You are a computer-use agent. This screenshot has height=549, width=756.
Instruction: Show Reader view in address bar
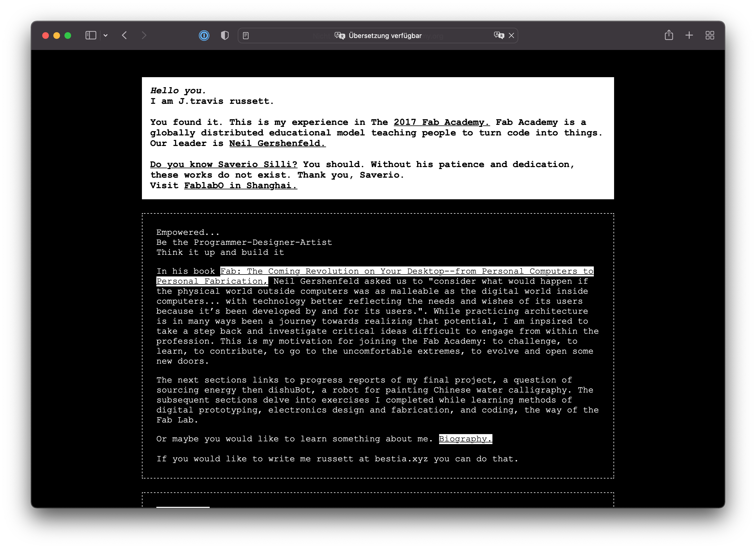(x=246, y=36)
